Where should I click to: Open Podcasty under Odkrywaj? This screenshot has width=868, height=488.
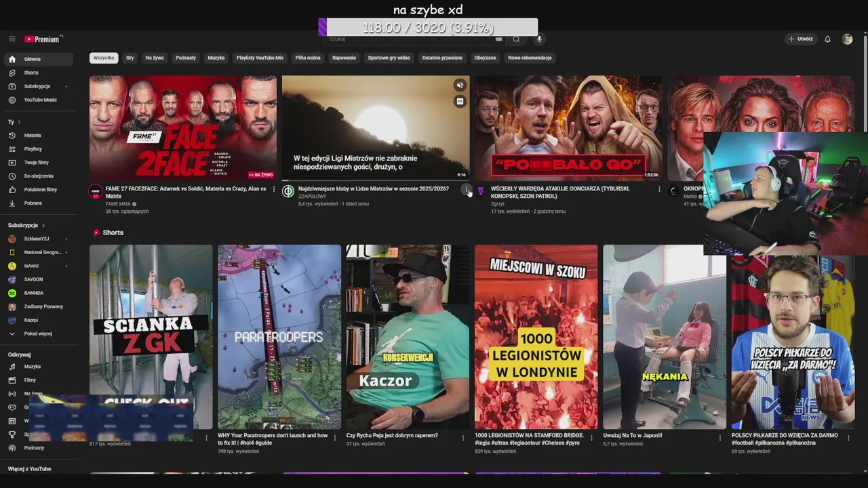click(38, 448)
